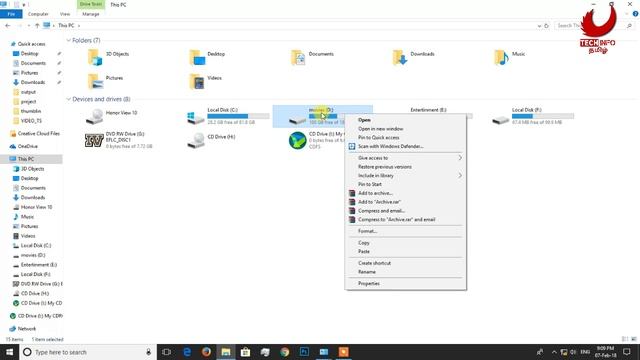640x360 pixels.
Task: Open the Downloads folder icon
Action: [400, 58]
